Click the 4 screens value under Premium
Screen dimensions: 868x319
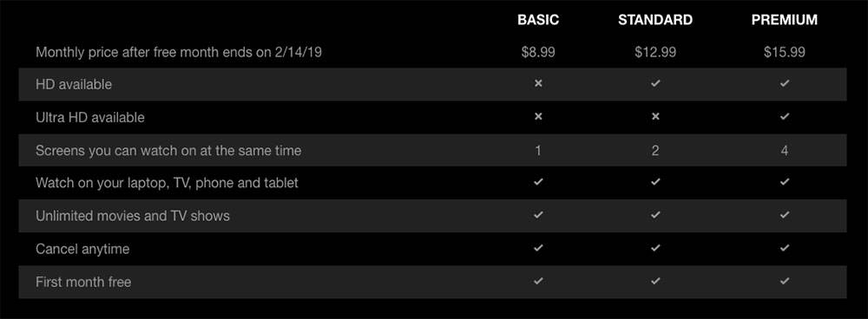785,150
